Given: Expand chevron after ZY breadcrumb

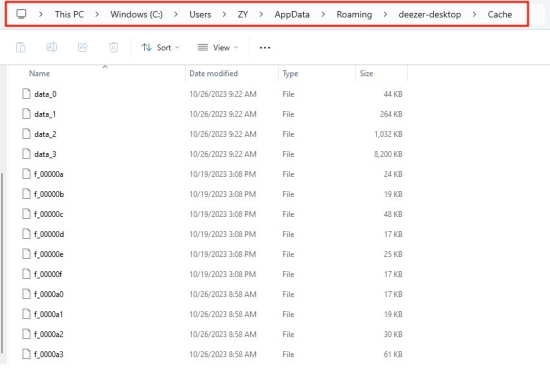Looking at the screenshot, I should click(x=261, y=14).
